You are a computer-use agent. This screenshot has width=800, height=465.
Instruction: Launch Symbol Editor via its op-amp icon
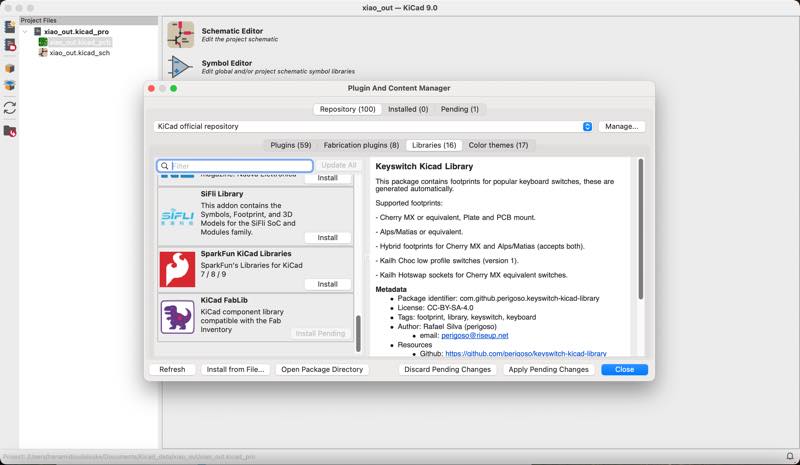tap(181, 67)
